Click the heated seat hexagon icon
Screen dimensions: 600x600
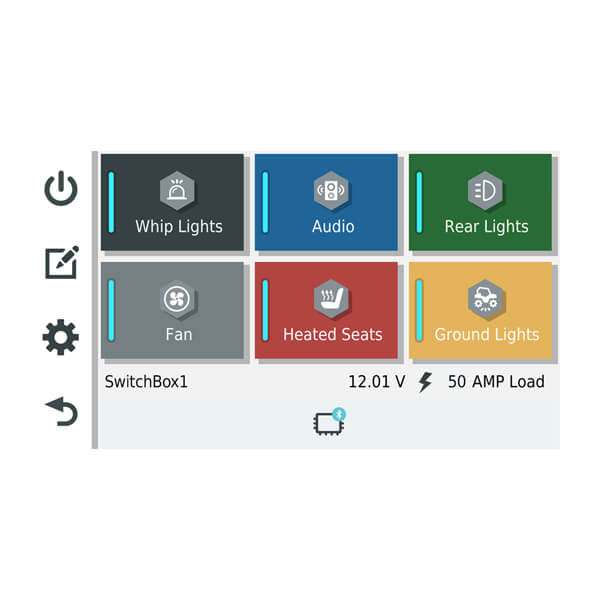coord(331,299)
